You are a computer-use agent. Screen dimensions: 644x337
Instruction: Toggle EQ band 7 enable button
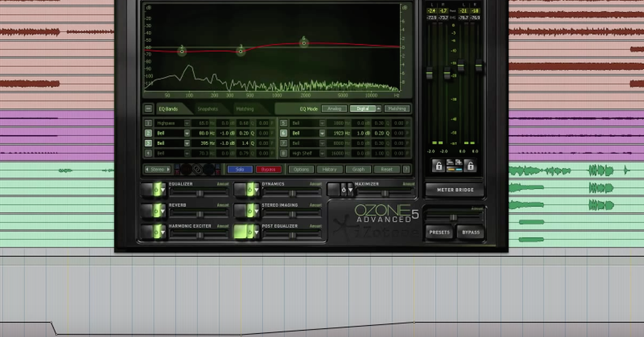284,143
